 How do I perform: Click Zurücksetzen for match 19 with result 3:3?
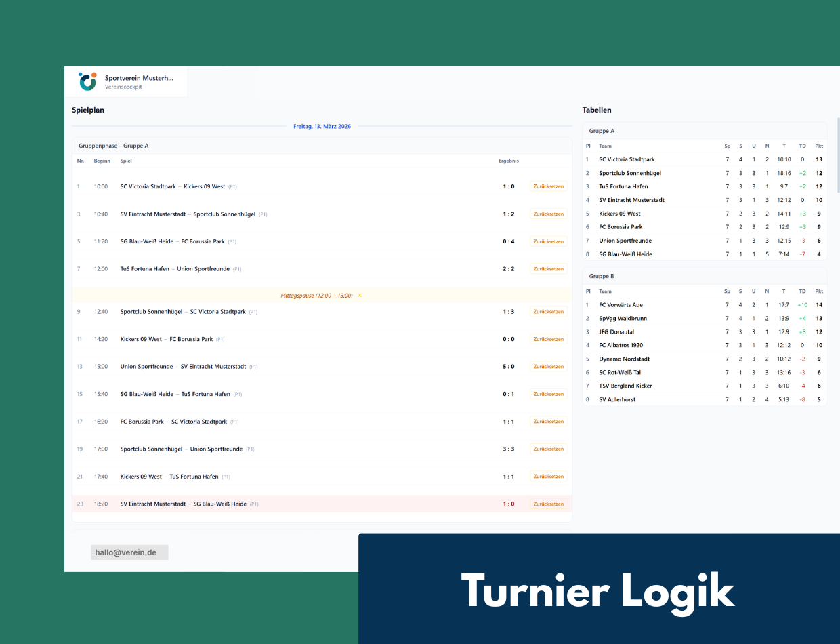pyautogui.click(x=548, y=449)
